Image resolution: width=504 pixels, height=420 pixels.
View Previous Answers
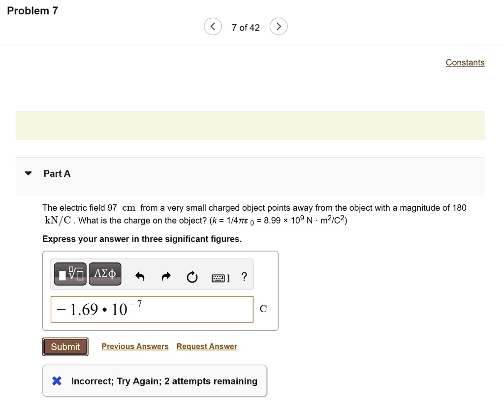pos(135,346)
